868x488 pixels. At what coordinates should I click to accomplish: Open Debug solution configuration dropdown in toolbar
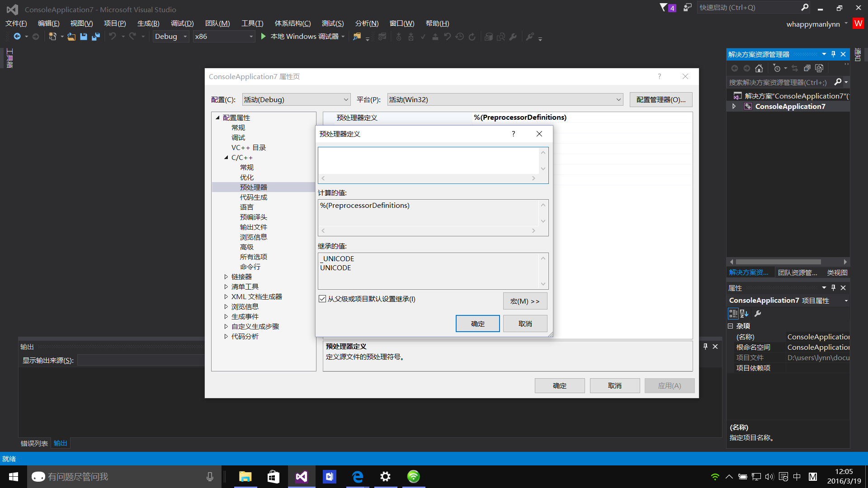click(170, 37)
